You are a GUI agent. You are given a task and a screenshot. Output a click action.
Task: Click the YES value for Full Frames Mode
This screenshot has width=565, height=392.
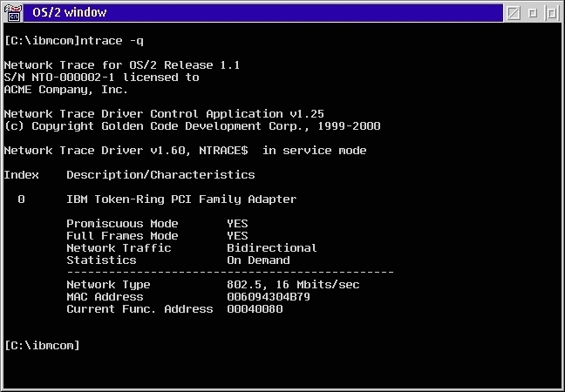[237, 236]
